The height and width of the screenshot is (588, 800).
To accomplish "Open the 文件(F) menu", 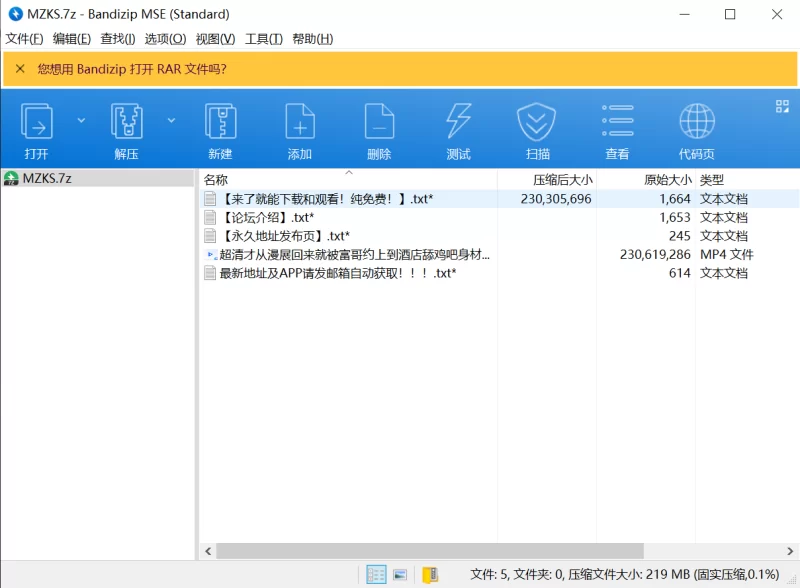I will tap(24, 39).
